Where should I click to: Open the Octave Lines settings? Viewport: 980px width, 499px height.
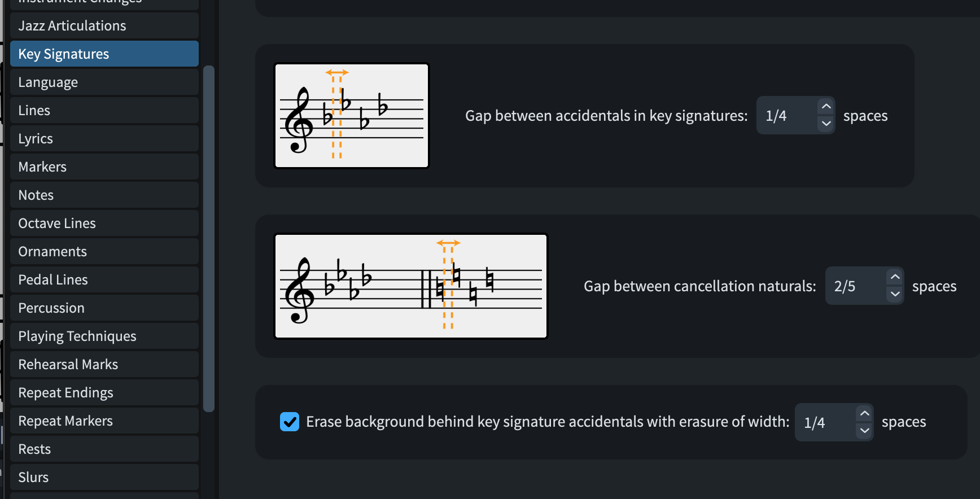coord(104,224)
